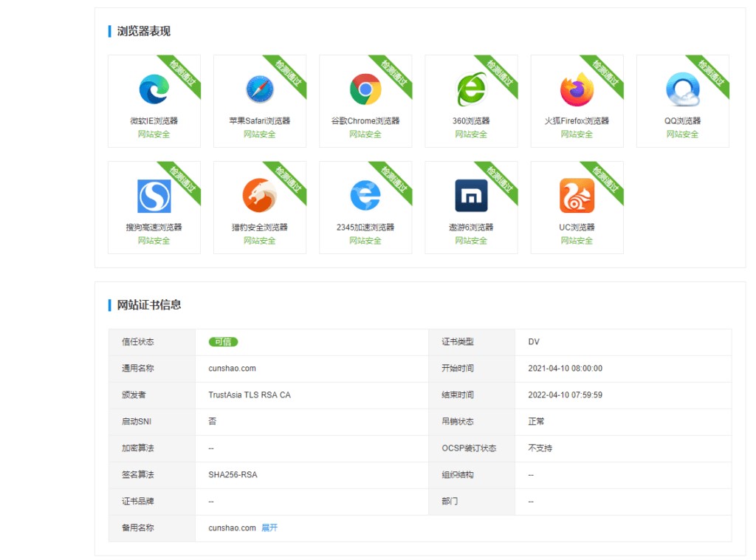Screen dimensions: 756x560
Task: Click the 检测通过 ribbon on QQ浏览器 card
Action: point(711,73)
